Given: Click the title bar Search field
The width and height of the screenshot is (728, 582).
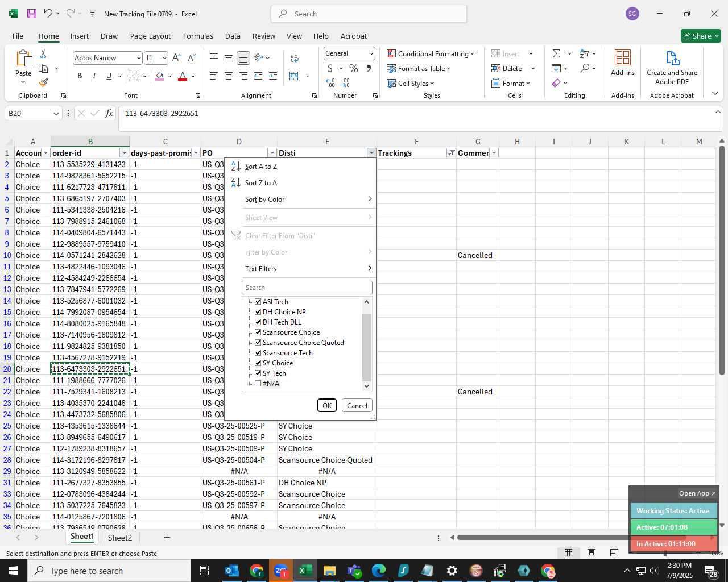Looking at the screenshot, I should tap(369, 14).
